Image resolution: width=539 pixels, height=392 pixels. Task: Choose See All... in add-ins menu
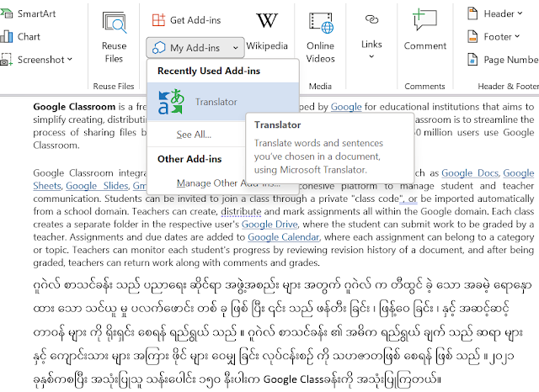[x=194, y=135]
